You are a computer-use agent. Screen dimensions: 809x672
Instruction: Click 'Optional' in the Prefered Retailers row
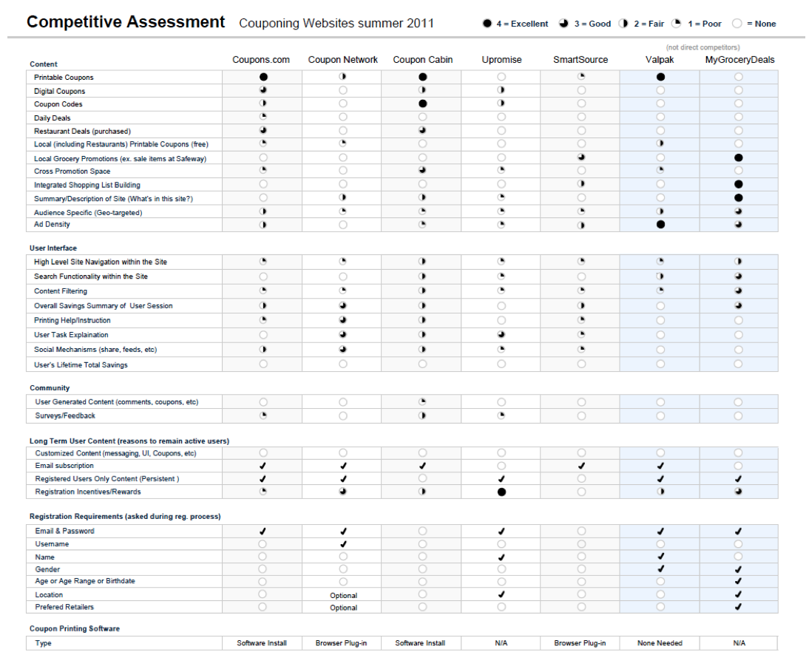pyautogui.click(x=344, y=608)
